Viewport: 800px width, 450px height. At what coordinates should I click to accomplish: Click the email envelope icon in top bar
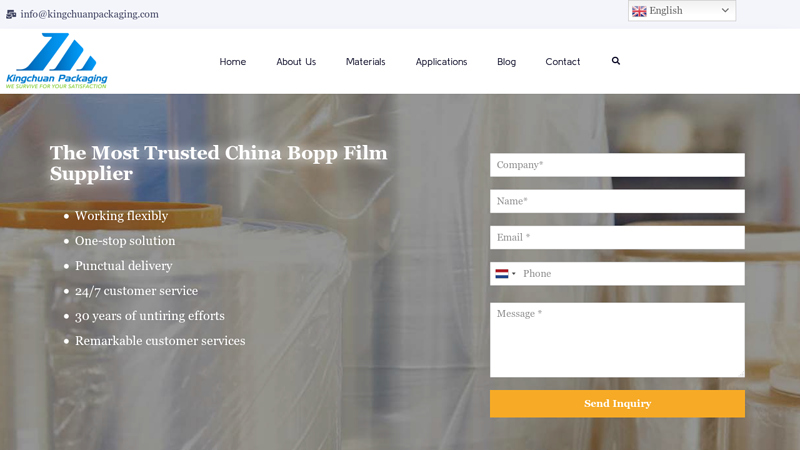tap(11, 14)
